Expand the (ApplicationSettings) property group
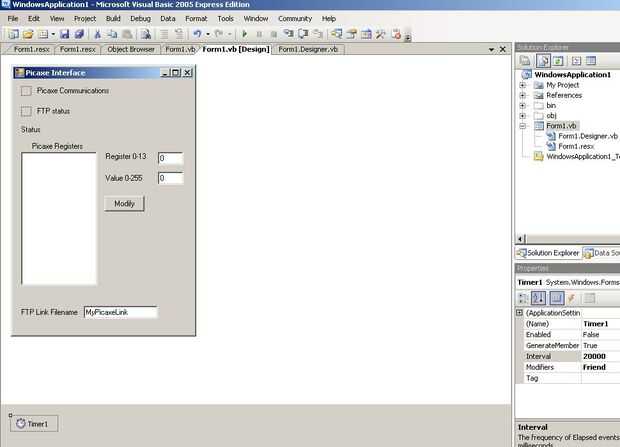 tap(520, 313)
